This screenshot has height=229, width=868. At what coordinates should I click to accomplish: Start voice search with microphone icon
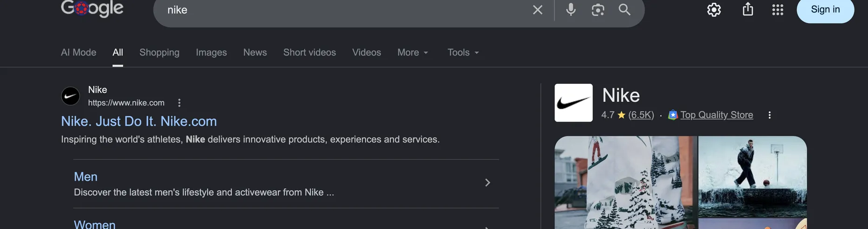571,9
